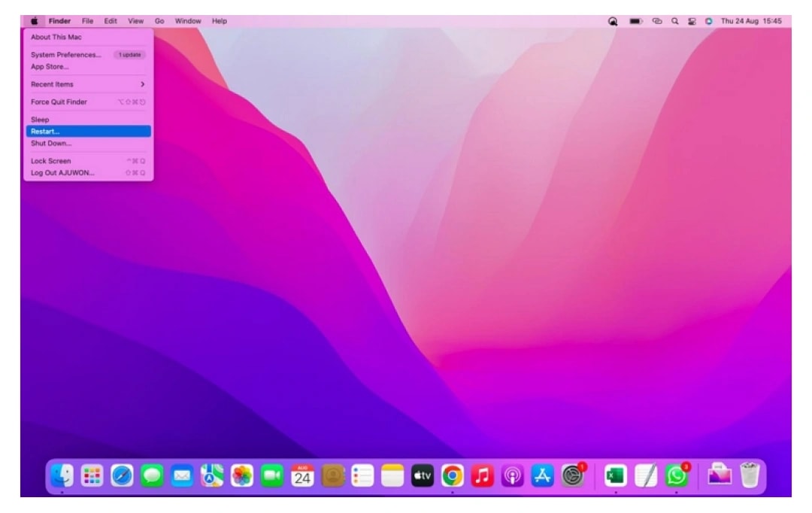812x513 pixels.
Task: Launch Reminders from the Dock
Action: (362, 475)
